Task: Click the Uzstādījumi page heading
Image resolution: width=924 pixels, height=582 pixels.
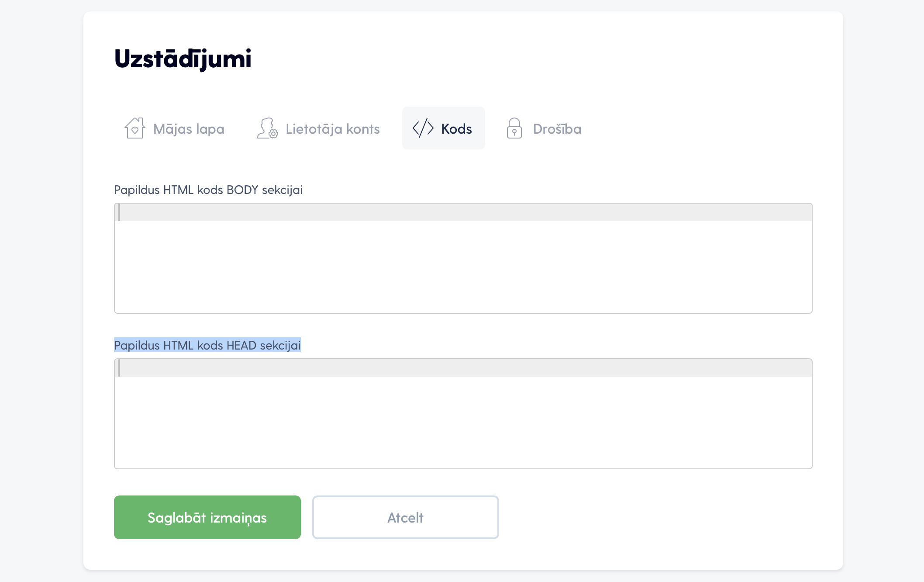Action: click(x=183, y=59)
